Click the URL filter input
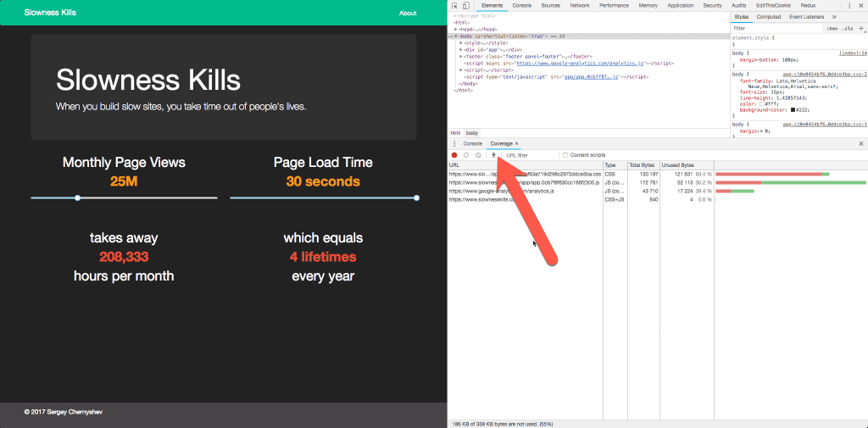868x428 pixels. coord(531,156)
